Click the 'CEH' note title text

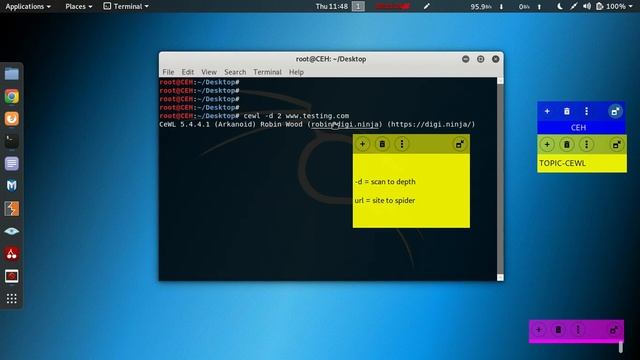click(x=578, y=127)
